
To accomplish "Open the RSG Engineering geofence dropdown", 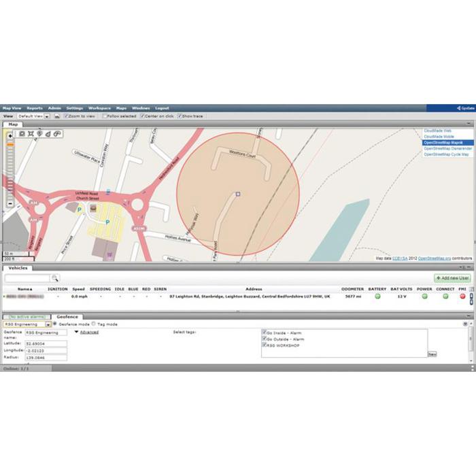I will (x=48, y=324).
